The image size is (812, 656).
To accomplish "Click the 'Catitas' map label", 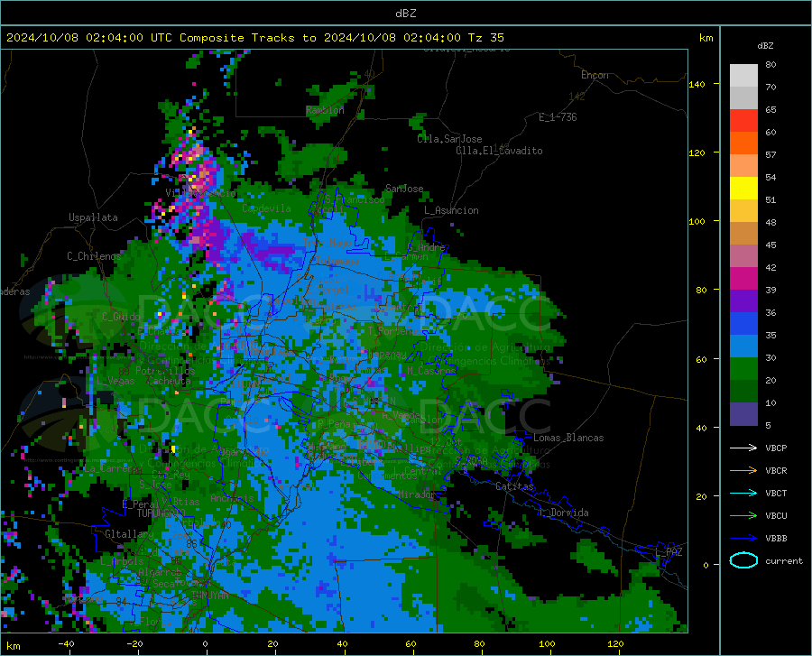I will click(x=514, y=486).
